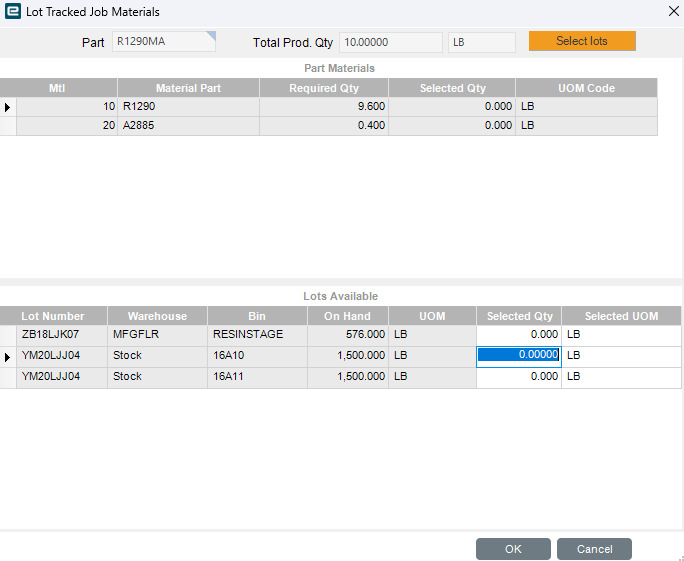Click the Warehouse column header
Screen dimensions: 684x561
pos(157,316)
